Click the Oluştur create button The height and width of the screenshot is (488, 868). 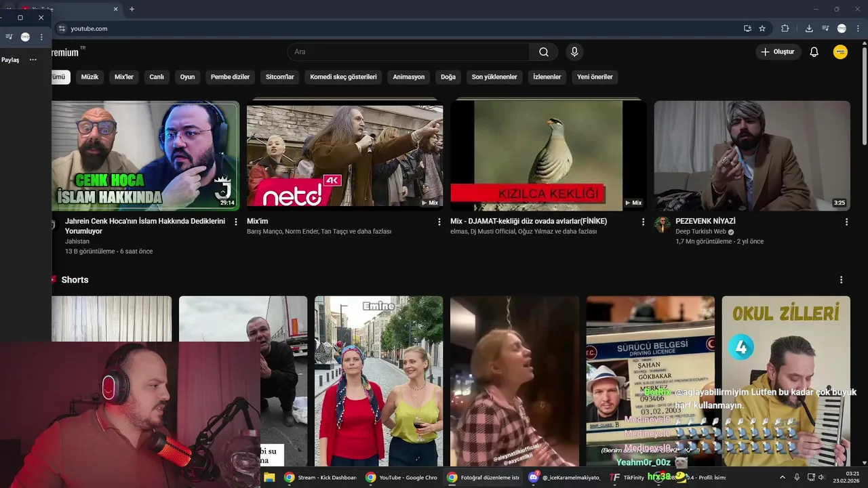coord(778,52)
